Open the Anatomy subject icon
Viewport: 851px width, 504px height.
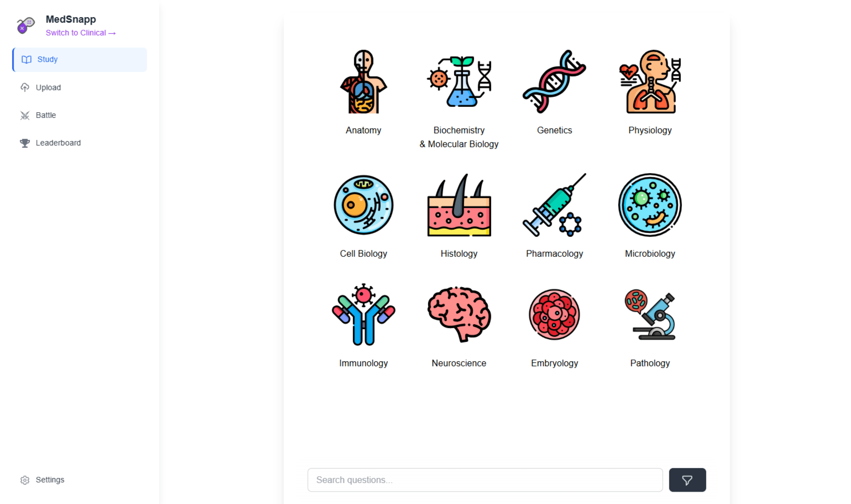(363, 81)
